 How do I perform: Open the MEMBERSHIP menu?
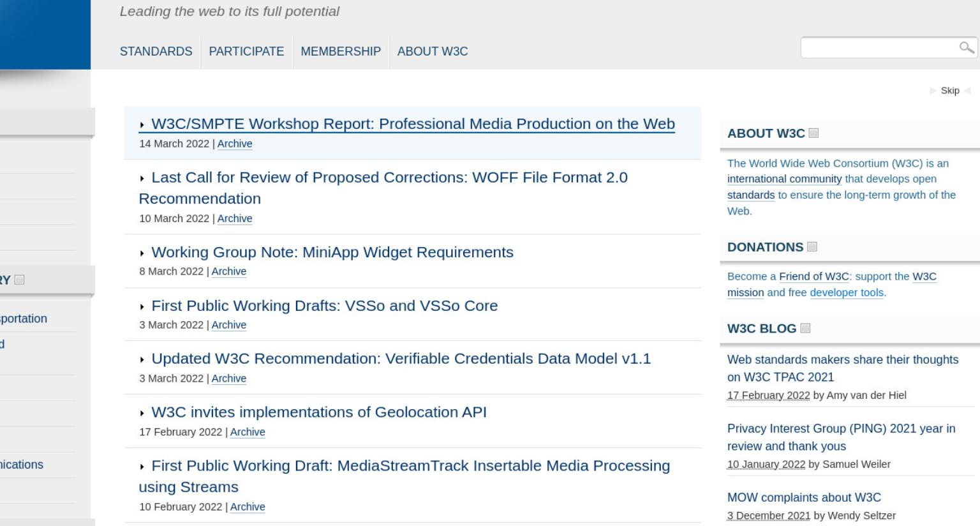pos(341,52)
